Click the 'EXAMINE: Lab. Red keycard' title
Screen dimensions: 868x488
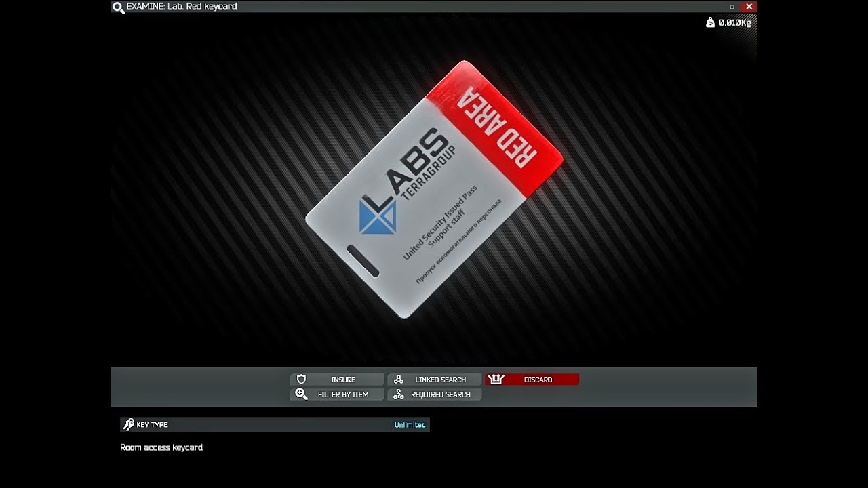[182, 7]
